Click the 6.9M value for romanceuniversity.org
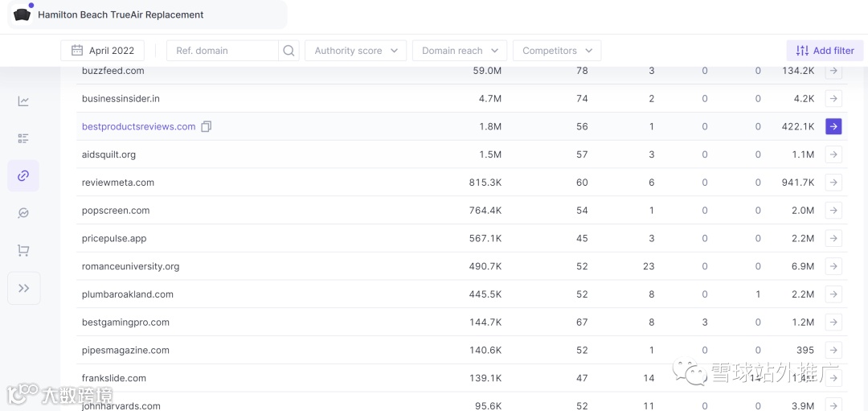This screenshot has width=868, height=411. (803, 266)
